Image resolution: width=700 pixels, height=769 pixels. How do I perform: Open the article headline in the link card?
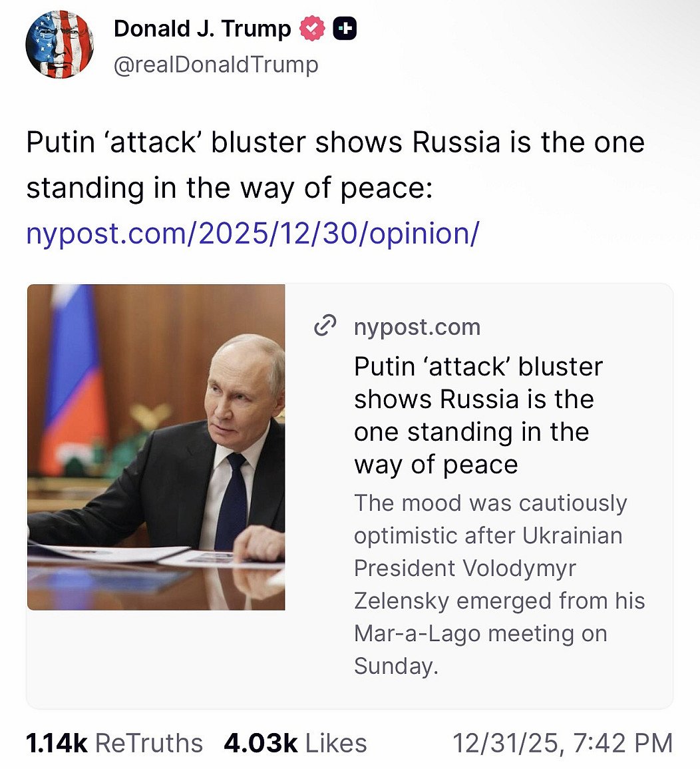478,415
